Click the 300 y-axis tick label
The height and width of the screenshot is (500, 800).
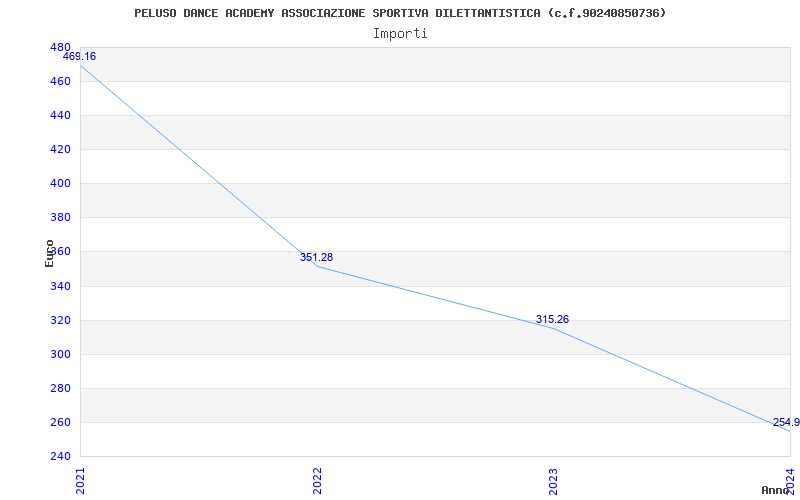tap(60, 355)
